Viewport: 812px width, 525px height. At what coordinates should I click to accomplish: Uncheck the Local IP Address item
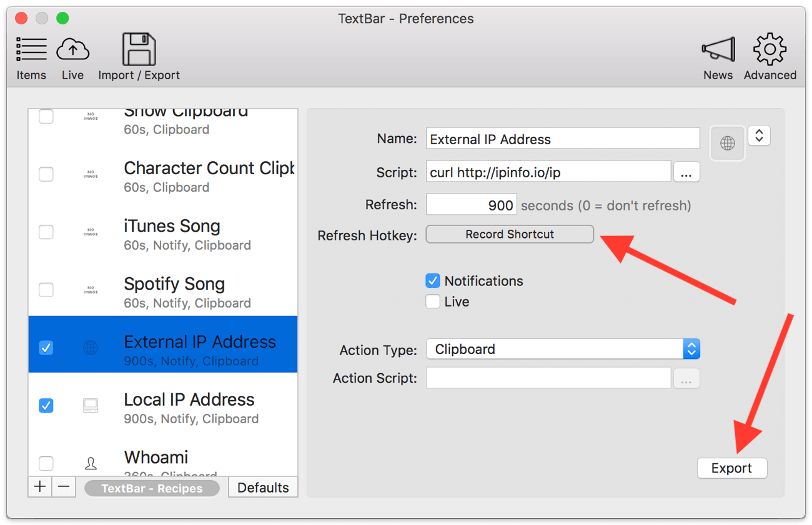click(x=46, y=406)
